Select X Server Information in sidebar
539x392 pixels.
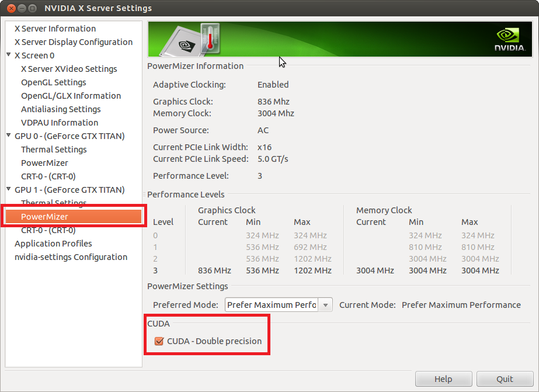point(55,29)
